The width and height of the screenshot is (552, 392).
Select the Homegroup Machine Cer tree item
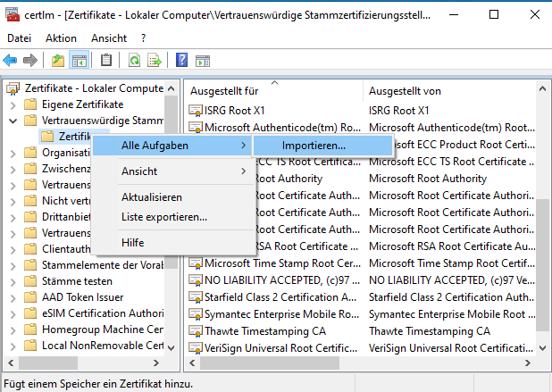[103, 329]
